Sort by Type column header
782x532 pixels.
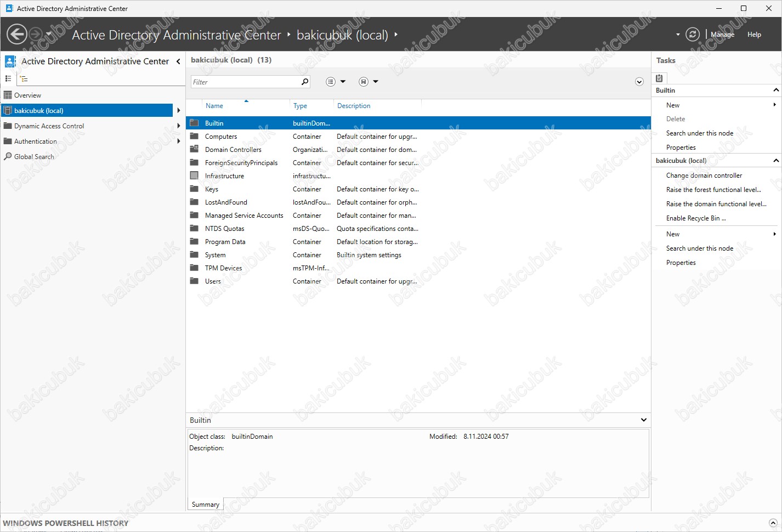300,106
